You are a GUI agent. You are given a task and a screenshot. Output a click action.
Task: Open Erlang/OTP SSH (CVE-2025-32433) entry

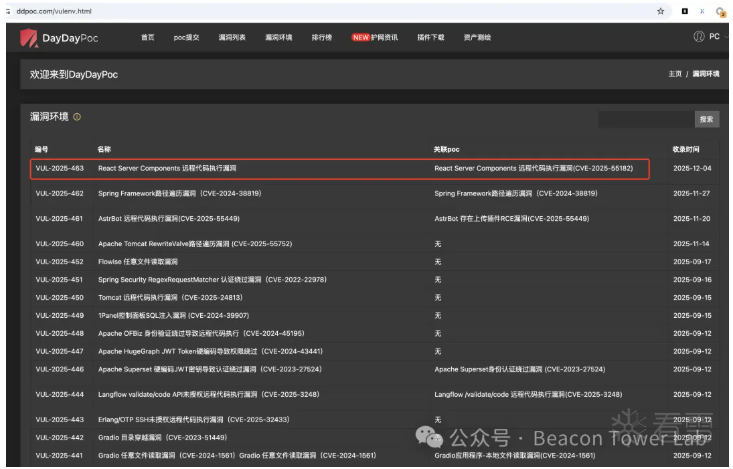click(x=194, y=420)
